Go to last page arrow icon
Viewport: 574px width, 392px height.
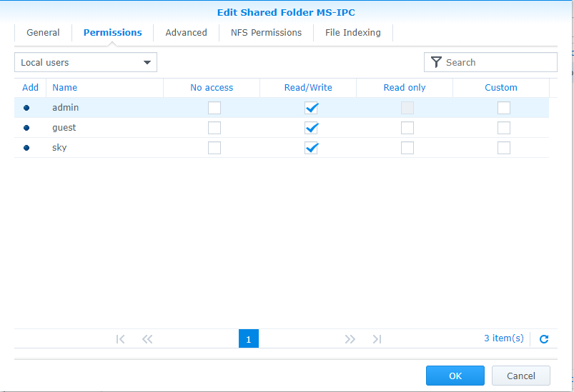(x=377, y=339)
